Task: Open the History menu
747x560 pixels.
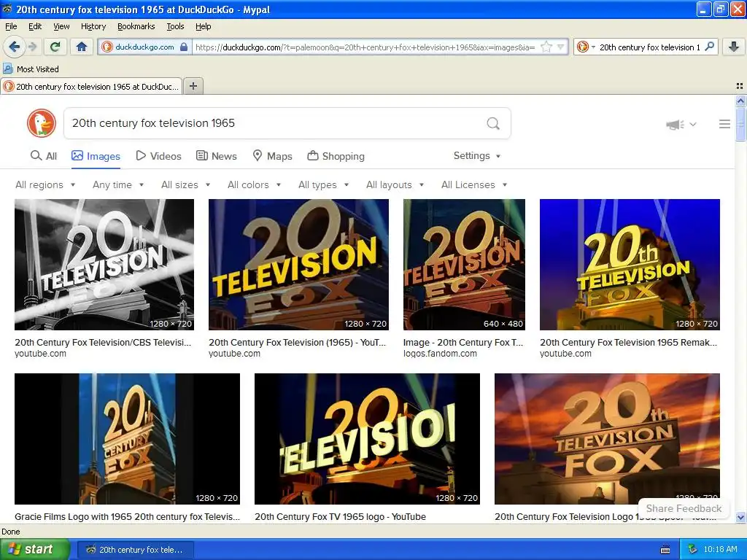Action: pos(93,26)
